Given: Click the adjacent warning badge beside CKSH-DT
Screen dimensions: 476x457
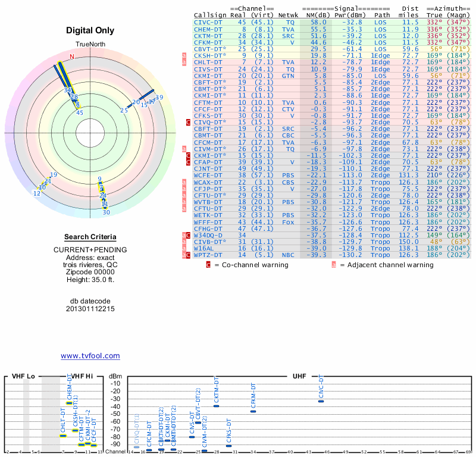Looking at the screenshot, I should (184, 55).
